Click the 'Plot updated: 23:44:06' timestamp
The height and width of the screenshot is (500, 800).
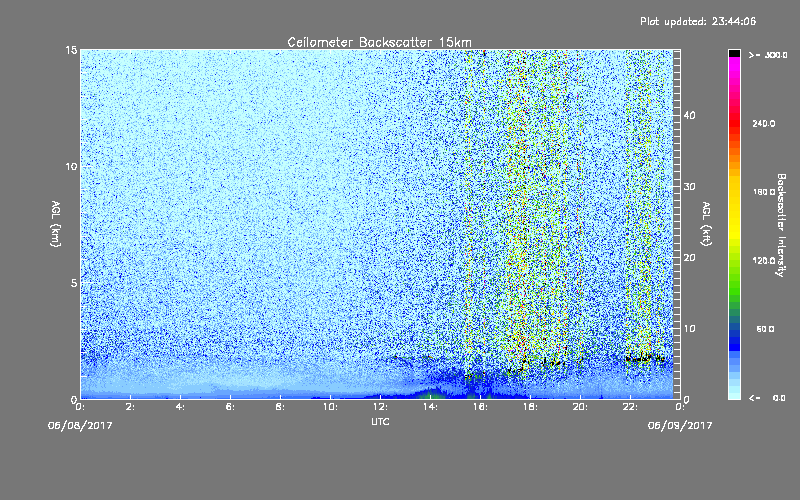click(698, 21)
